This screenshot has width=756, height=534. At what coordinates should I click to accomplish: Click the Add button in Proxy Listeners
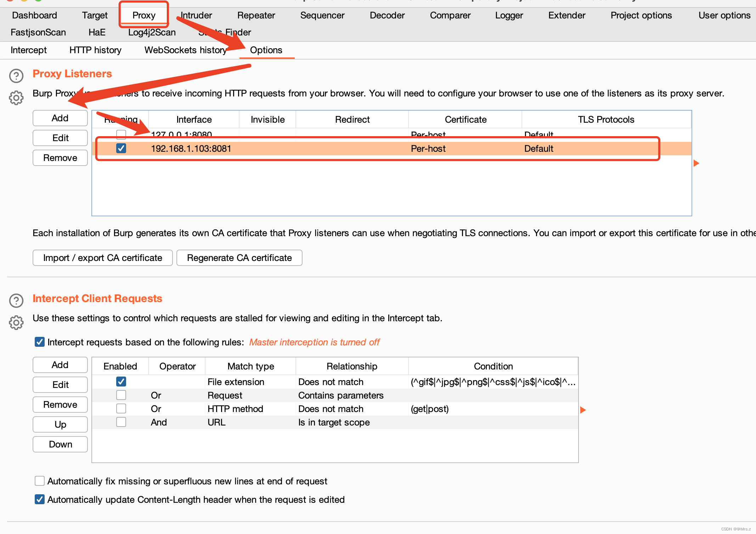[x=60, y=118]
